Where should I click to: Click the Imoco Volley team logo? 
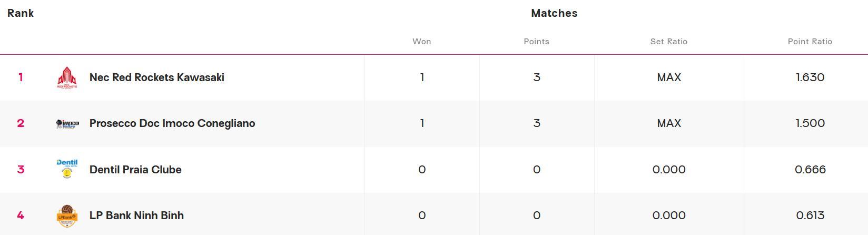tap(67, 123)
